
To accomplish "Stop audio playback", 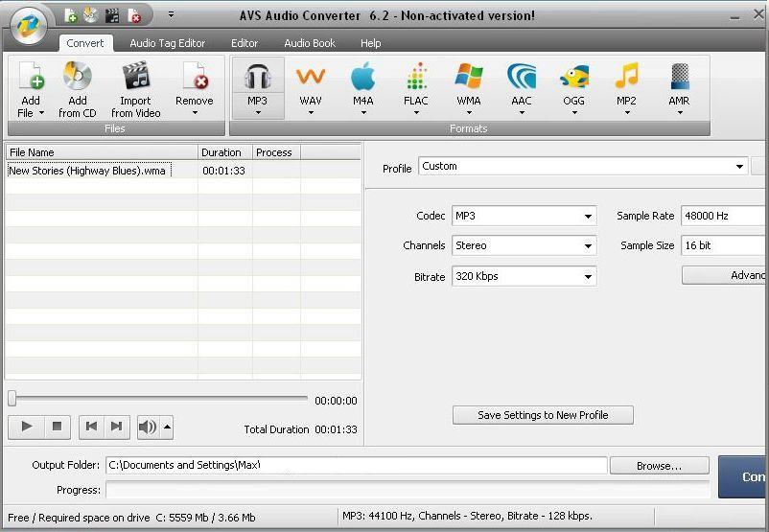I will 58,427.
